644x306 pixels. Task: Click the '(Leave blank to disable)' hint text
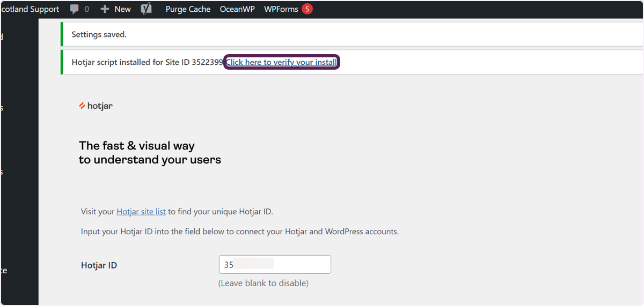[x=264, y=283]
